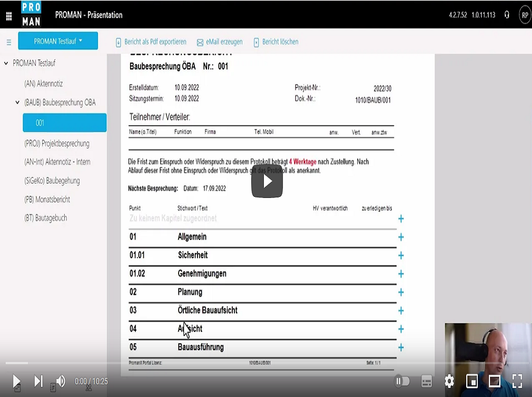The height and width of the screenshot is (397, 532).
Task: Click the Teilnehmer / Verteiler heading
Action: click(x=160, y=117)
